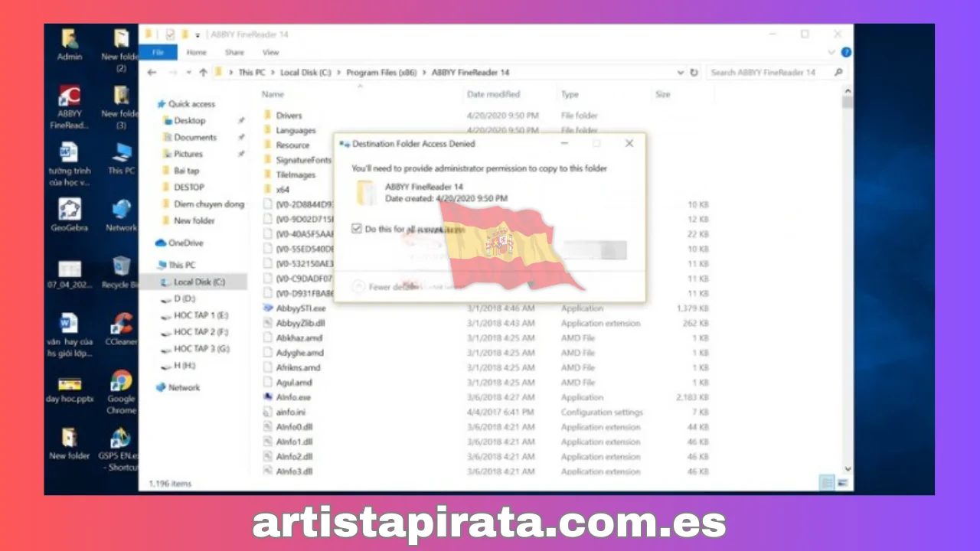
Task: Select the day hoc.pptx desktop file
Action: 70,389
